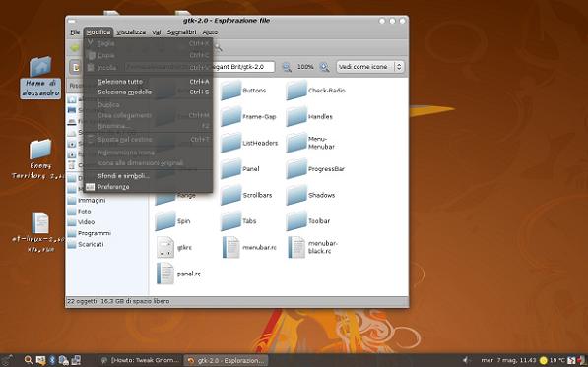Toggle the location edit button
Screen dimensions: 588x367
[x=76, y=68]
